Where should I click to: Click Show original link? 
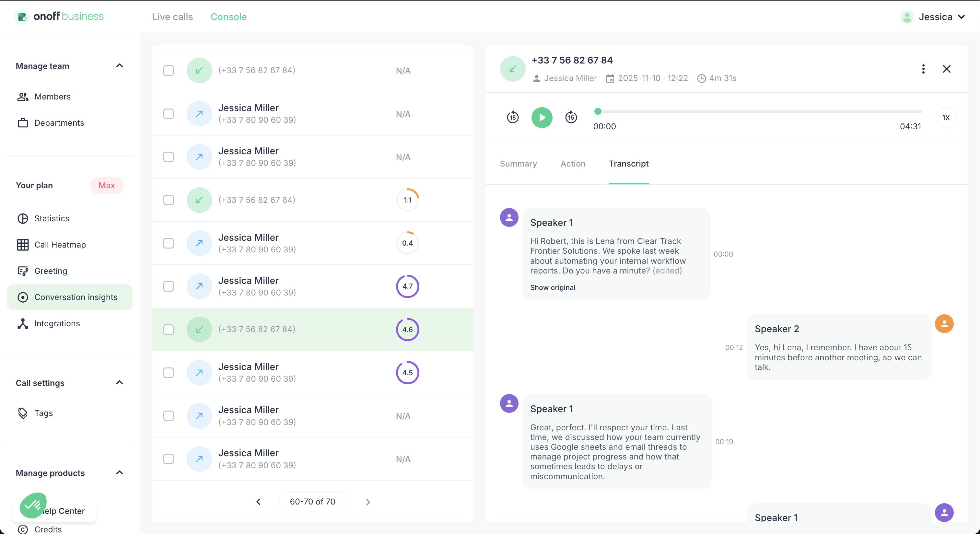[553, 287]
